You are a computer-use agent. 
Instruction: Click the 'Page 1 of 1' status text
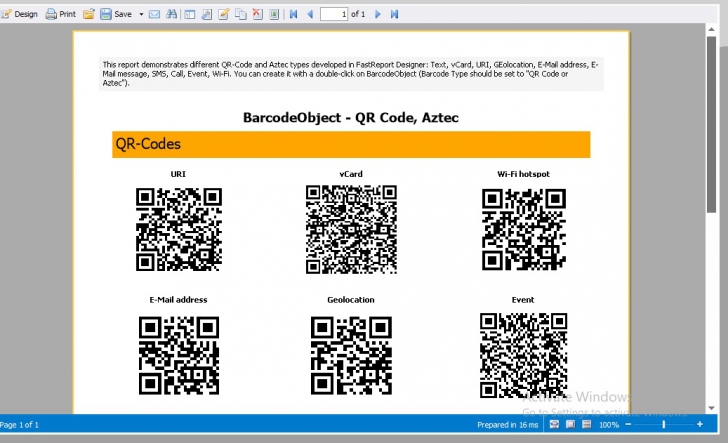pyautogui.click(x=20, y=425)
